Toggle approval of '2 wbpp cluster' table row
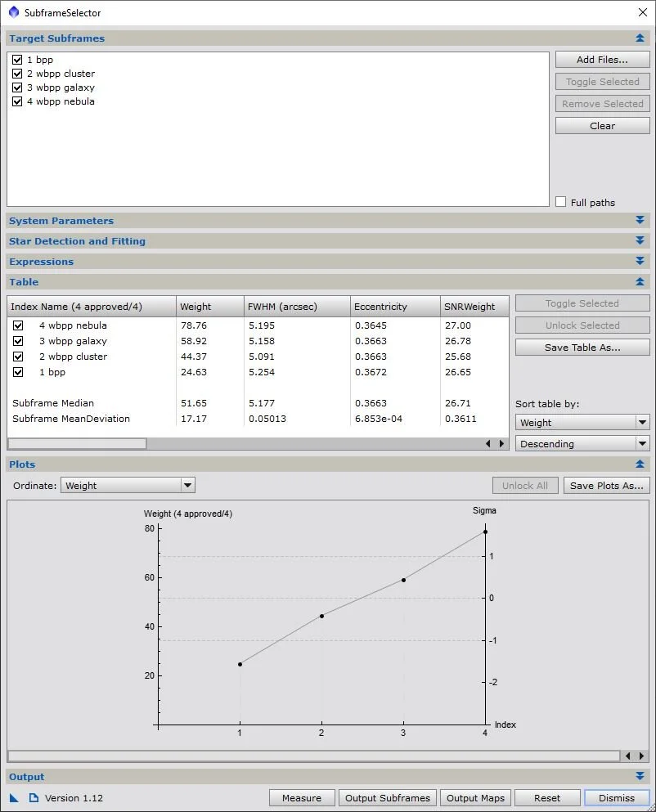Image resolution: width=656 pixels, height=812 pixels. pos(18,357)
